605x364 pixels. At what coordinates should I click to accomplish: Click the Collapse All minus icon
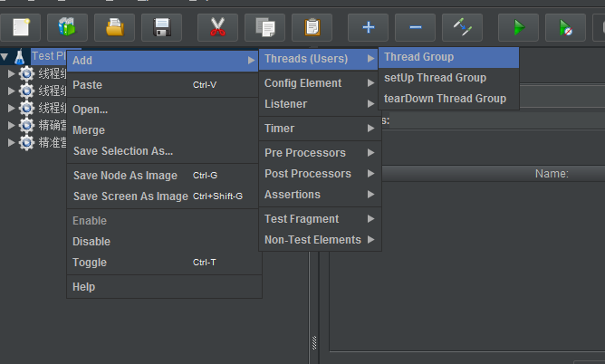click(x=415, y=27)
